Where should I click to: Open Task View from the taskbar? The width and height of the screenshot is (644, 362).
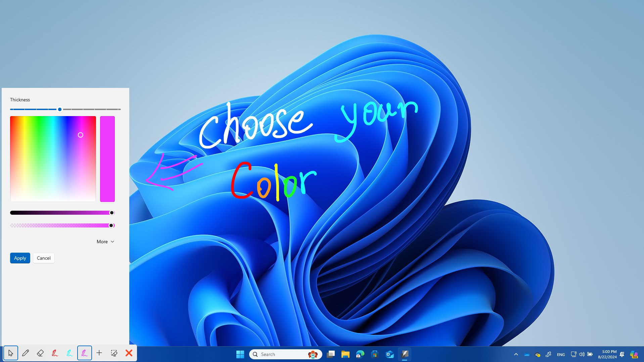(331, 354)
